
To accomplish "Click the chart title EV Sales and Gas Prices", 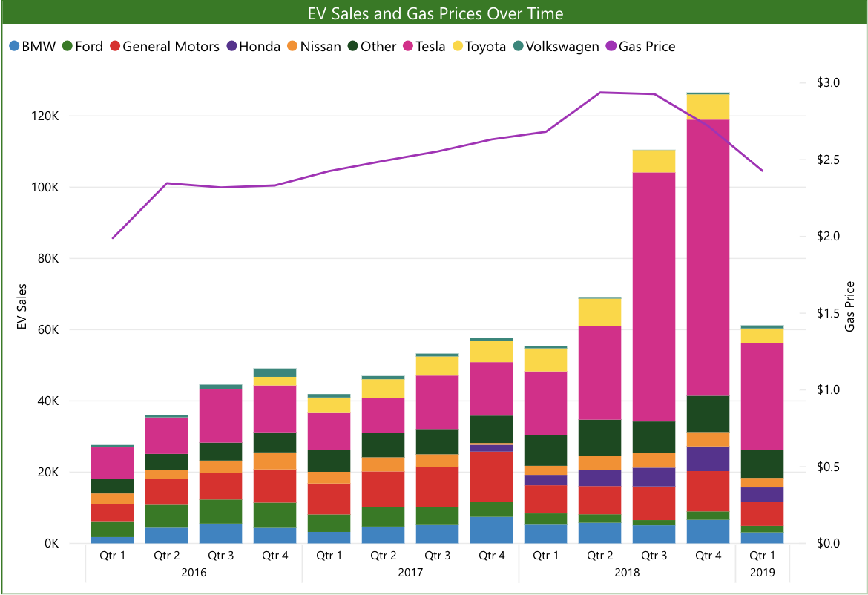I will pyautogui.click(x=435, y=14).
